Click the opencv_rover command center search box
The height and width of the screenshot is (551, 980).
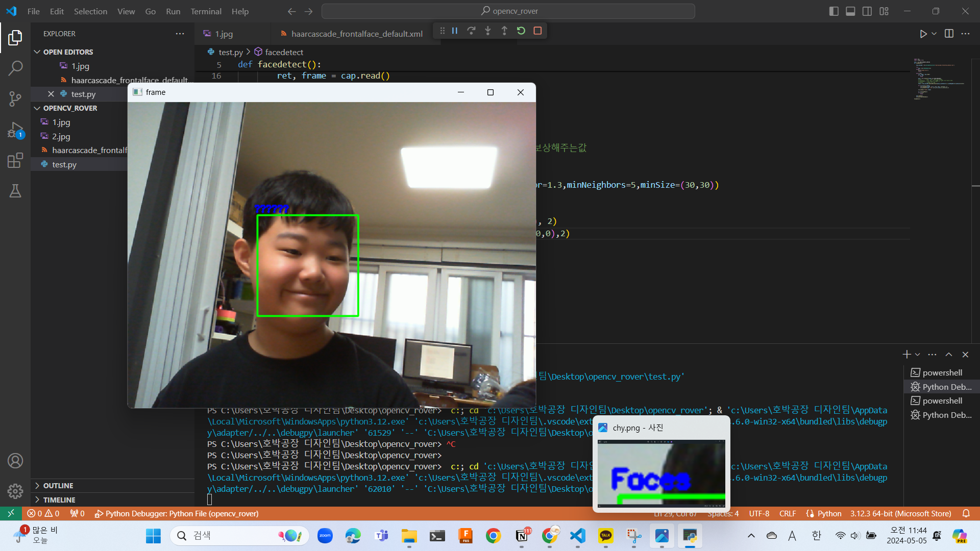point(508,11)
